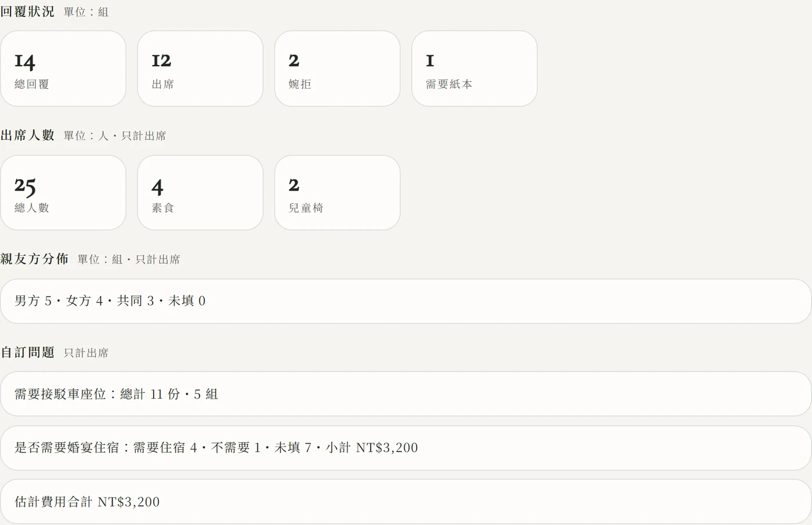
Task: Click the 需要紙本 1 card
Action: point(474,68)
